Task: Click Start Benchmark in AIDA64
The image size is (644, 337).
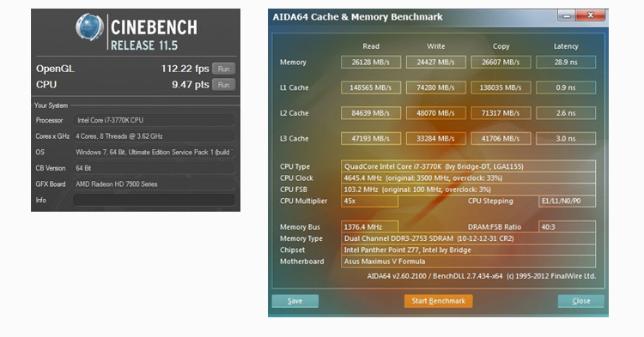Action: 438,301
